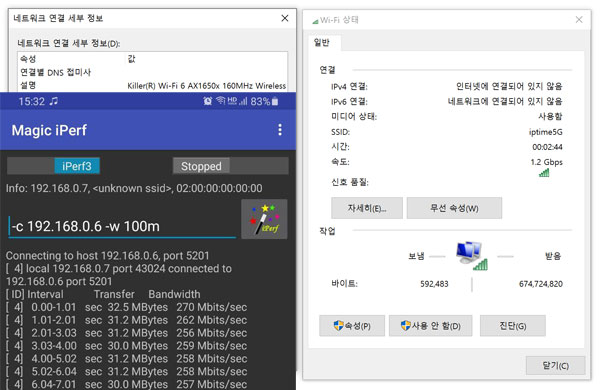600x390 pixels.
Task: Tap the Interval Transfer Bandwidth header line
Action: tap(103, 294)
